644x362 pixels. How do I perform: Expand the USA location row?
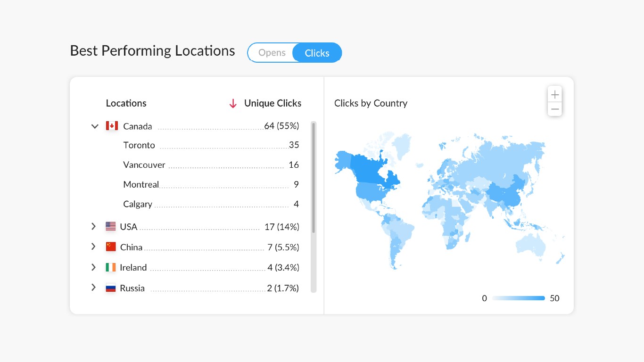(93, 227)
